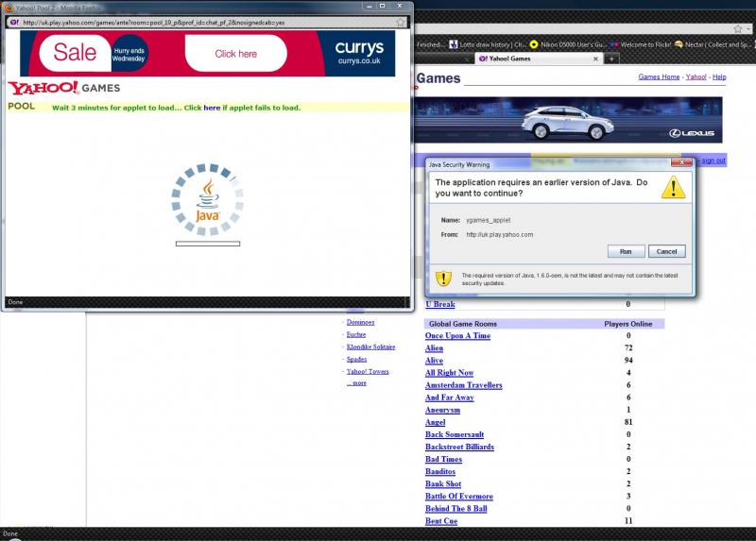Click the applet loading progress bar
The image size is (756, 541).
point(208,244)
